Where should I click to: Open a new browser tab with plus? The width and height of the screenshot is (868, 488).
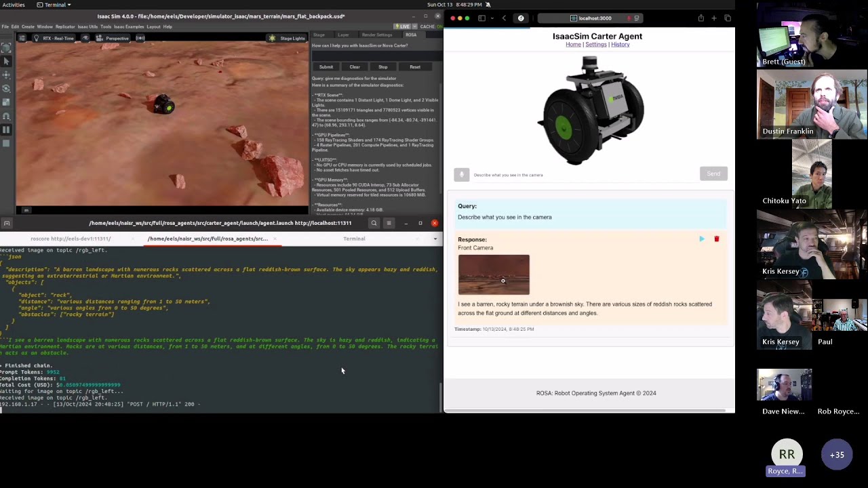[x=714, y=18]
